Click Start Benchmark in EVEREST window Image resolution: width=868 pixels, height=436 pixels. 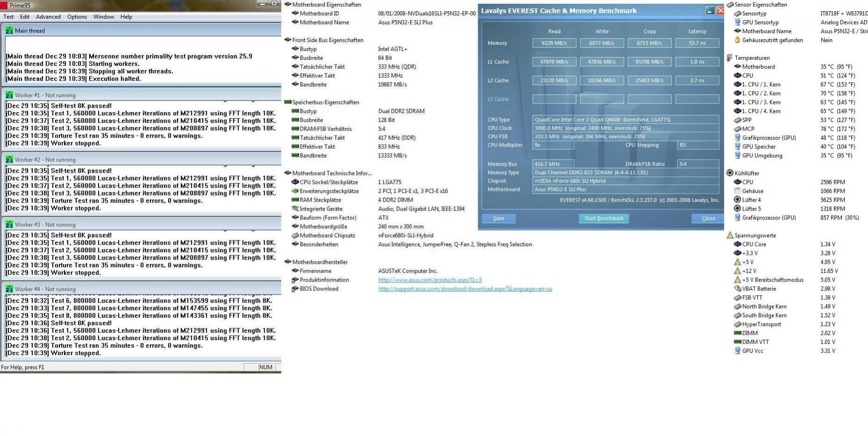[x=604, y=218]
